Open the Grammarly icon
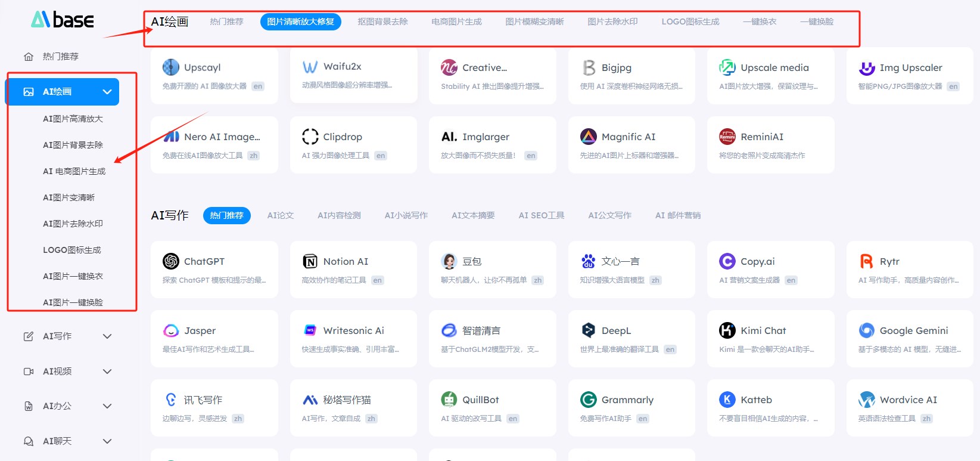Screen dimensions: 980x461 [589, 400]
